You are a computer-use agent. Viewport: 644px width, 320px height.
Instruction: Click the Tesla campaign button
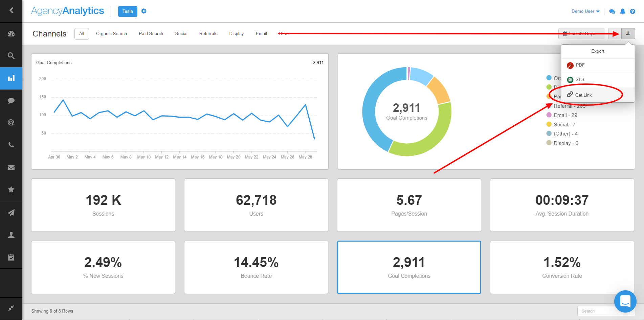(x=128, y=11)
